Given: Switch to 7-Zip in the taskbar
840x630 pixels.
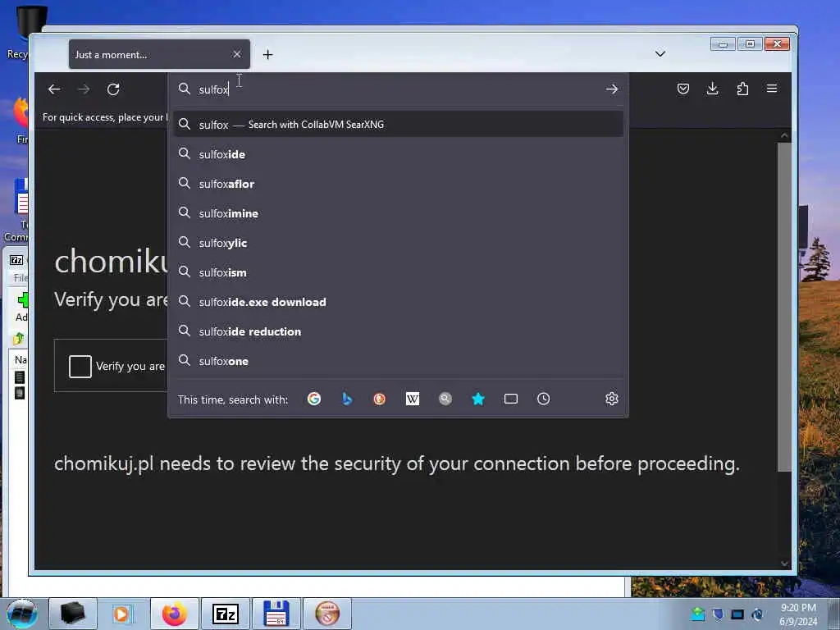Looking at the screenshot, I should click(x=225, y=614).
